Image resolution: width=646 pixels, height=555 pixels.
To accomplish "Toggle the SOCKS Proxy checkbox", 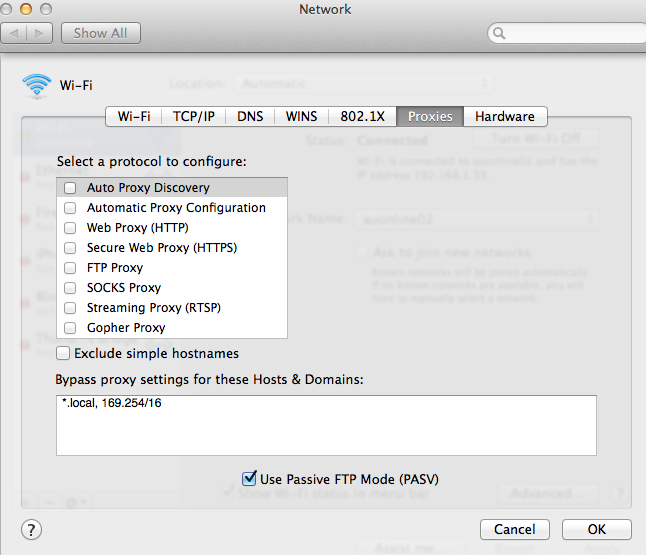I will point(70,288).
